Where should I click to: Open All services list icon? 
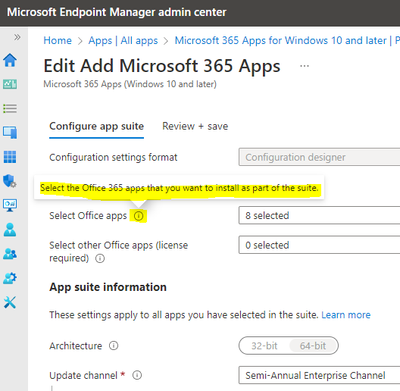(10, 108)
